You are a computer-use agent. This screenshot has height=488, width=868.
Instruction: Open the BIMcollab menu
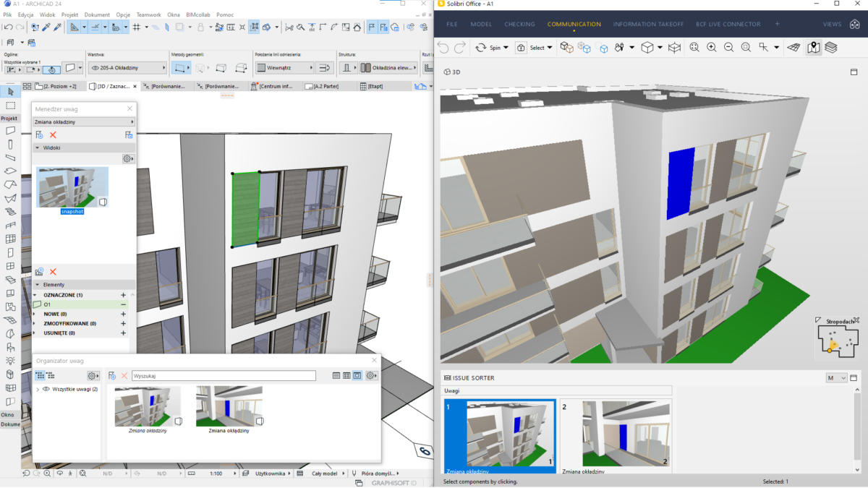click(200, 14)
